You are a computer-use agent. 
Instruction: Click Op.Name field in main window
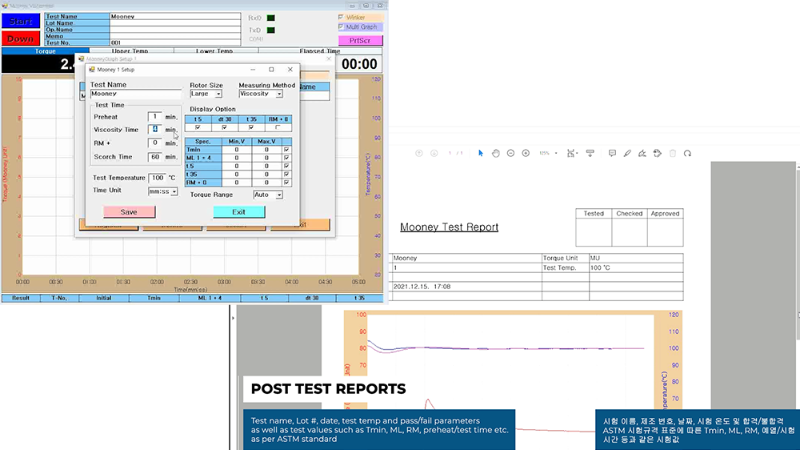[175, 30]
